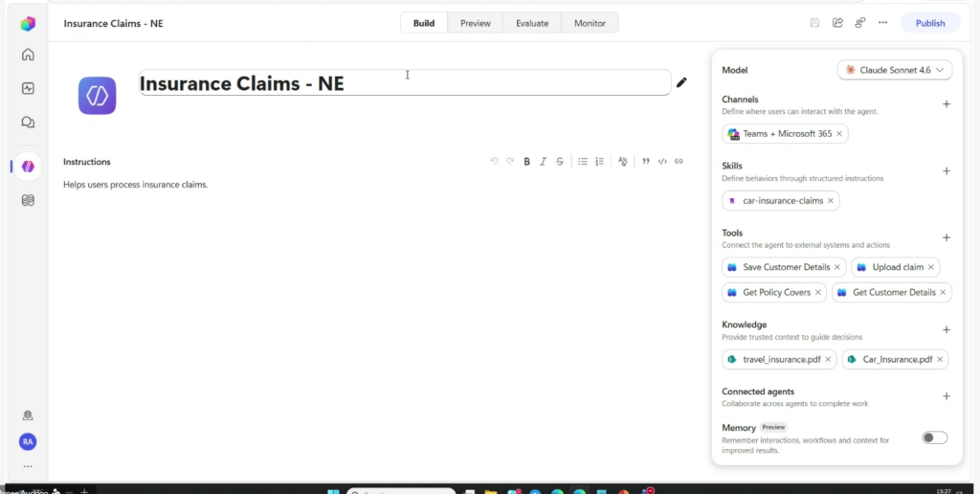This screenshot has width=980, height=494.
Task: Add a knowledge source
Action: coord(947,329)
